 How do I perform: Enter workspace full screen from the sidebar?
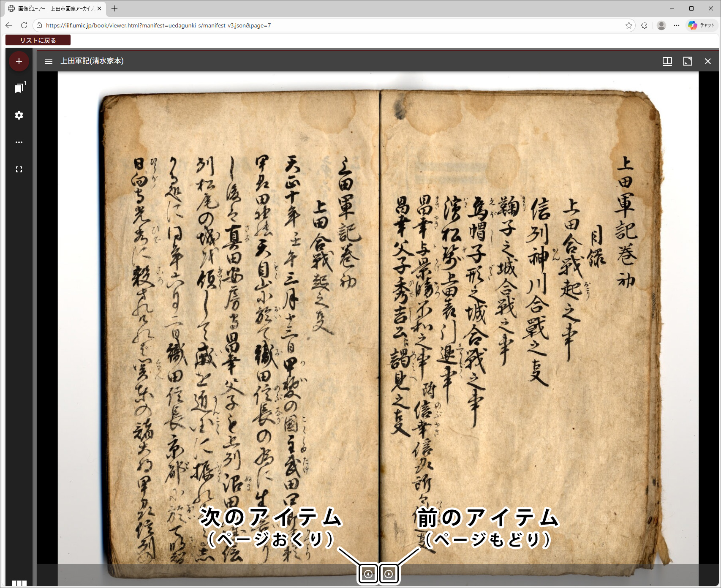click(19, 169)
